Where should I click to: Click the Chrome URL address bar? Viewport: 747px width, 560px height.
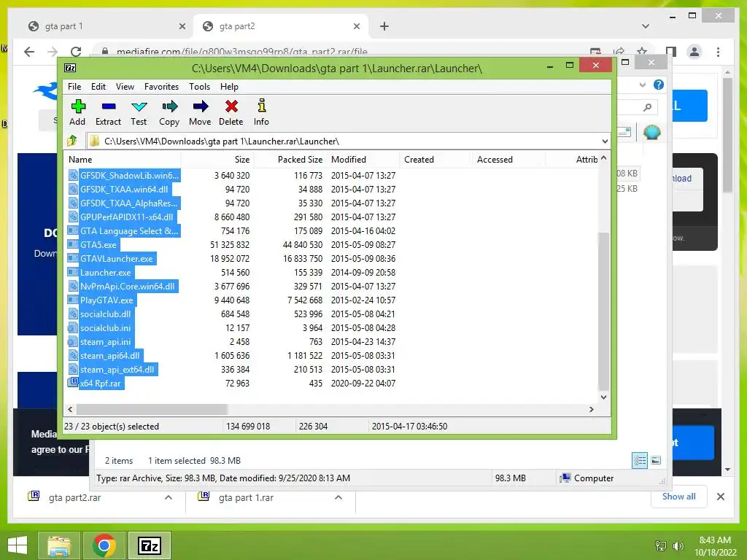(x=343, y=52)
